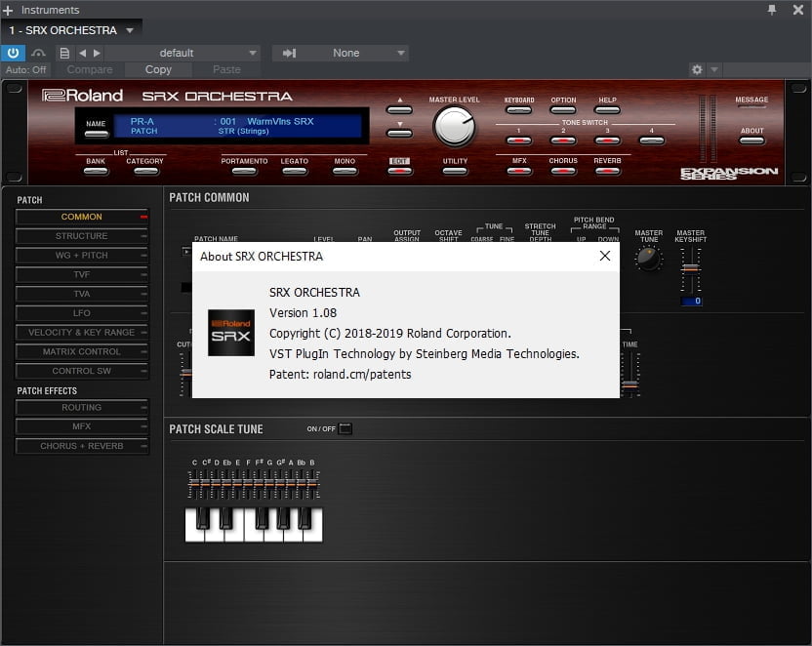
Task: Open the KEYBOARD panel button
Action: (519, 109)
